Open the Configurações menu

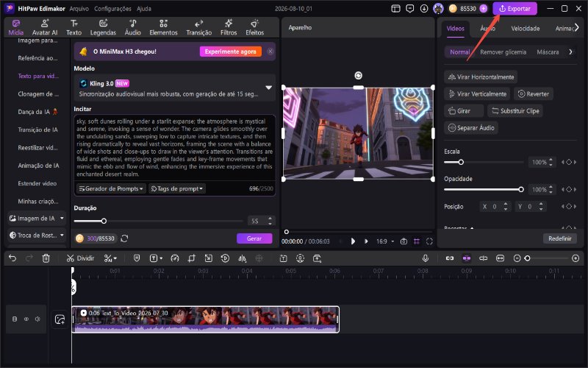pyautogui.click(x=112, y=8)
